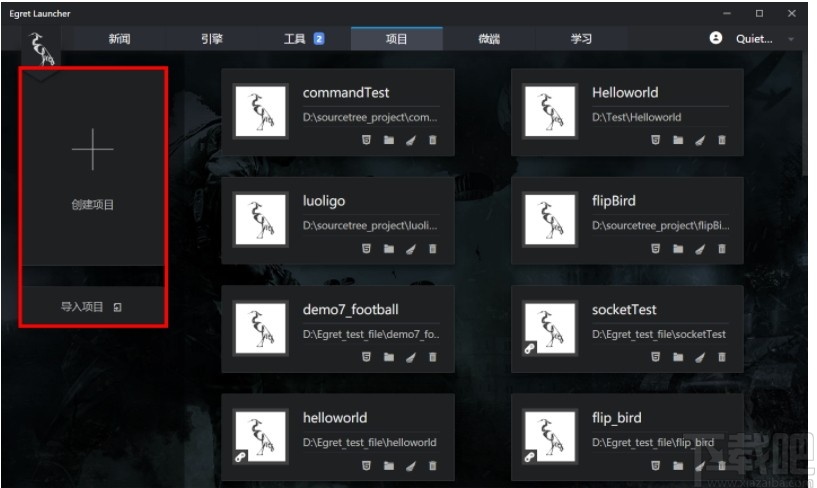This screenshot has width=817, height=488.
Task: Open socketTest with the Wing feather icon
Action: tap(700, 357)
